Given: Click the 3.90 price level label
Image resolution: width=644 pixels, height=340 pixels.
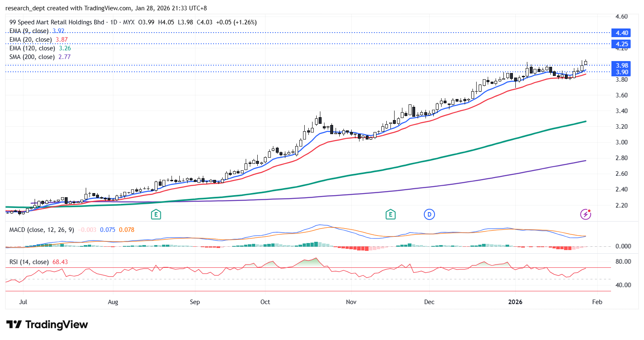Looking at the screenshot, I should click(x=622, y=72).
